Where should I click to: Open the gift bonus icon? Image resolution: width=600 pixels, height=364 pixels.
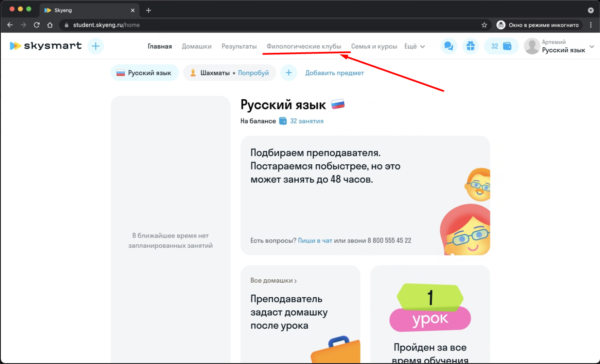click(x=470, y=46)
